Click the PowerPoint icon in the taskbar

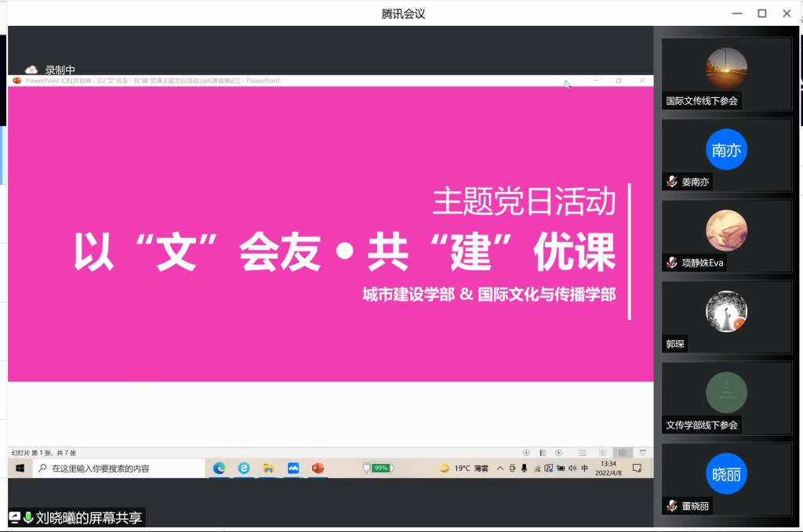(318, 469)
